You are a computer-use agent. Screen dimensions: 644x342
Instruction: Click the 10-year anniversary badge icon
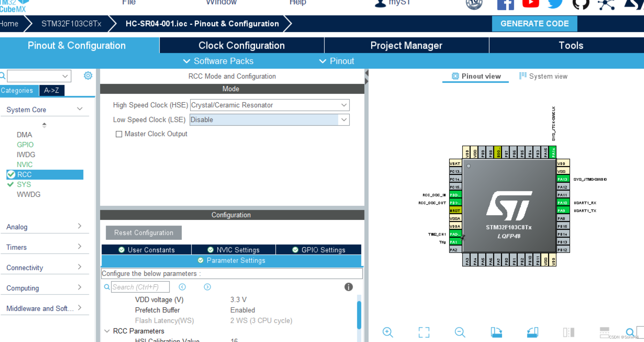click(474, 5)
